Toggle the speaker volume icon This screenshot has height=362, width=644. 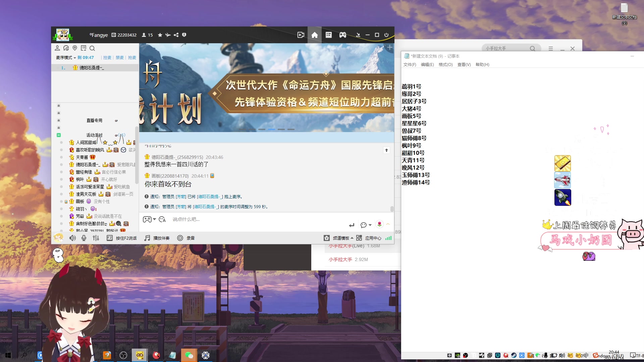[x=72, y=238]
